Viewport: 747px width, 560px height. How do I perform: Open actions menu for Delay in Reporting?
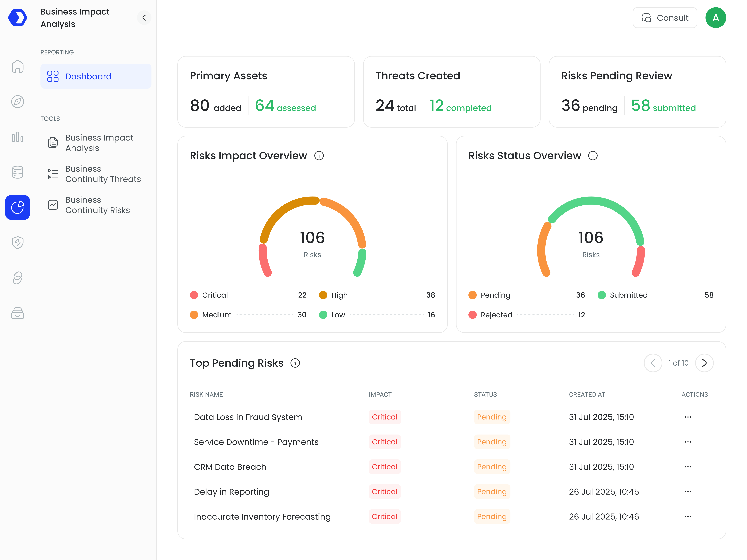pyautogui.click(x=688, y=492)
